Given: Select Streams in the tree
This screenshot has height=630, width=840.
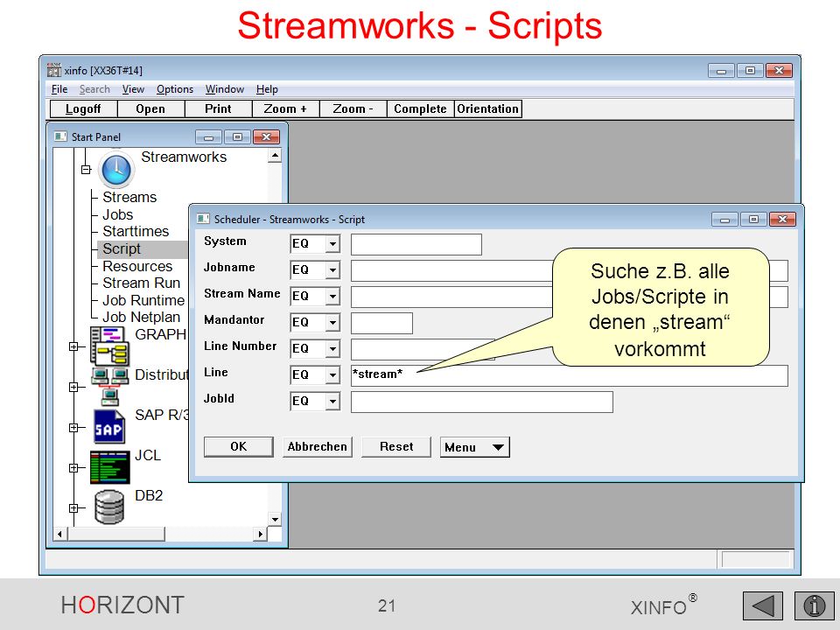Looking at the screenshot, I should pos(129,197).
